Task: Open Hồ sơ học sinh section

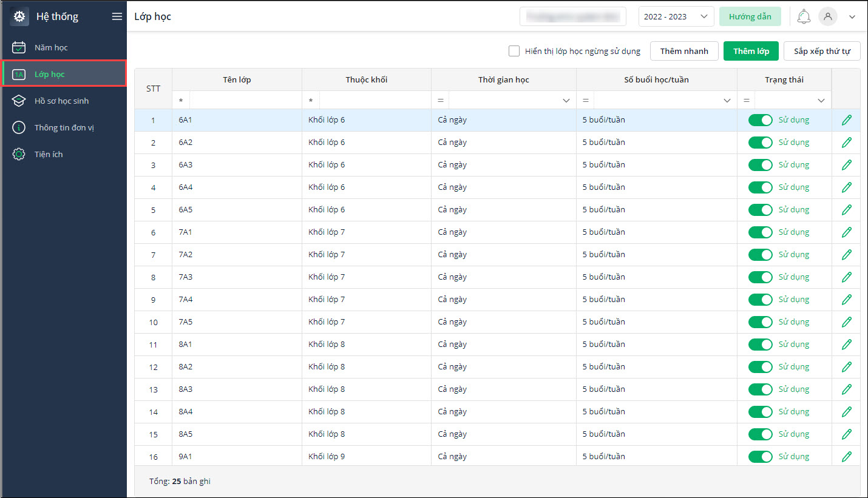Action: [x=64, y=101]
